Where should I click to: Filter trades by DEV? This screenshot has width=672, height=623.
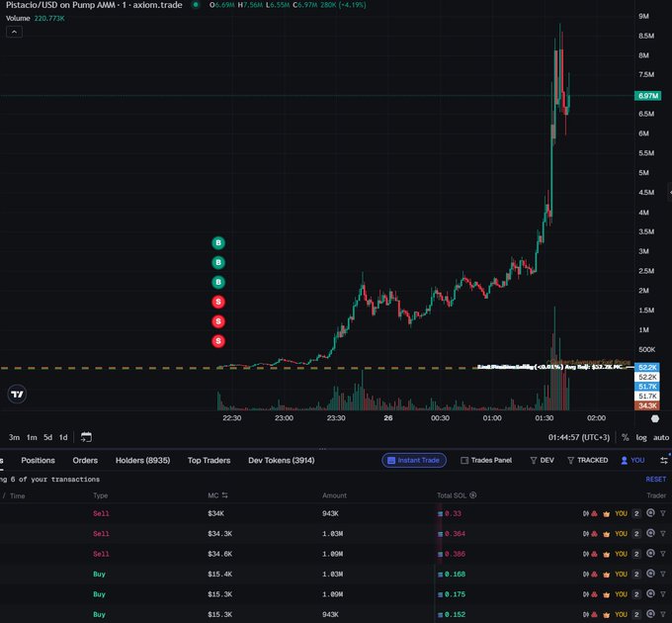(x=543, y=460)
